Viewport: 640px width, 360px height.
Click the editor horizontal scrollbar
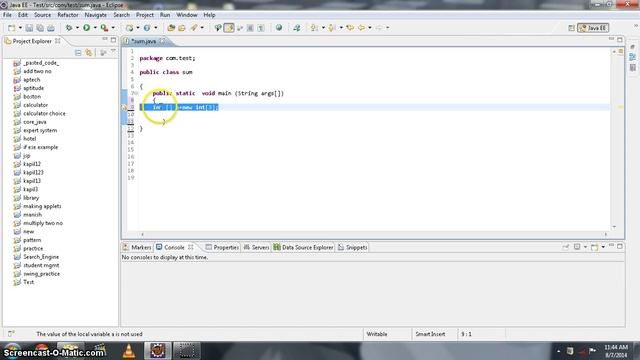point(373,234)
